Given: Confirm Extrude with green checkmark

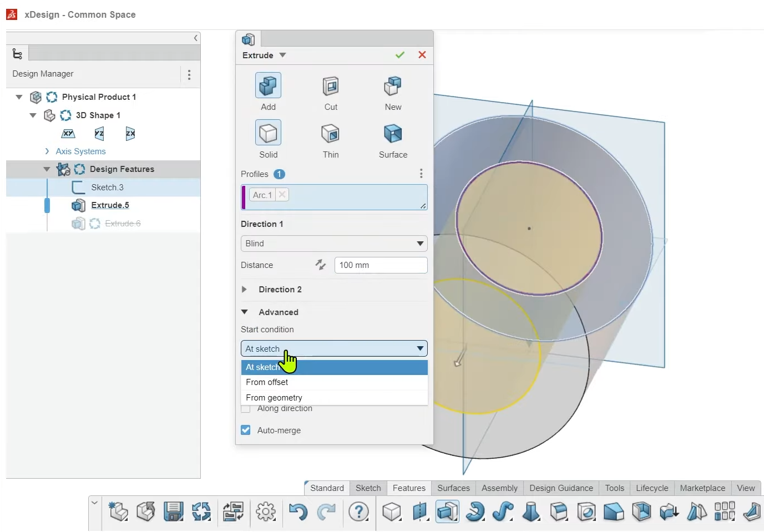Looking at the screenshot, I should click(x=400, y=55).
